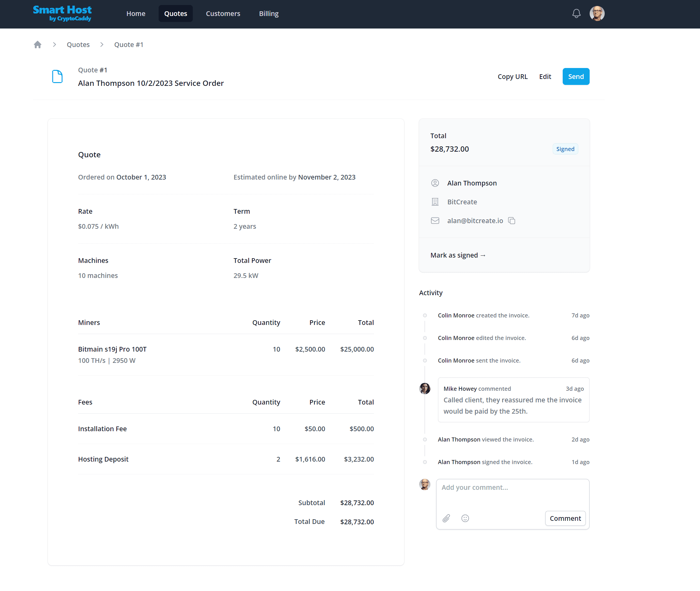Click the quote document icon

tap(57, 76)
